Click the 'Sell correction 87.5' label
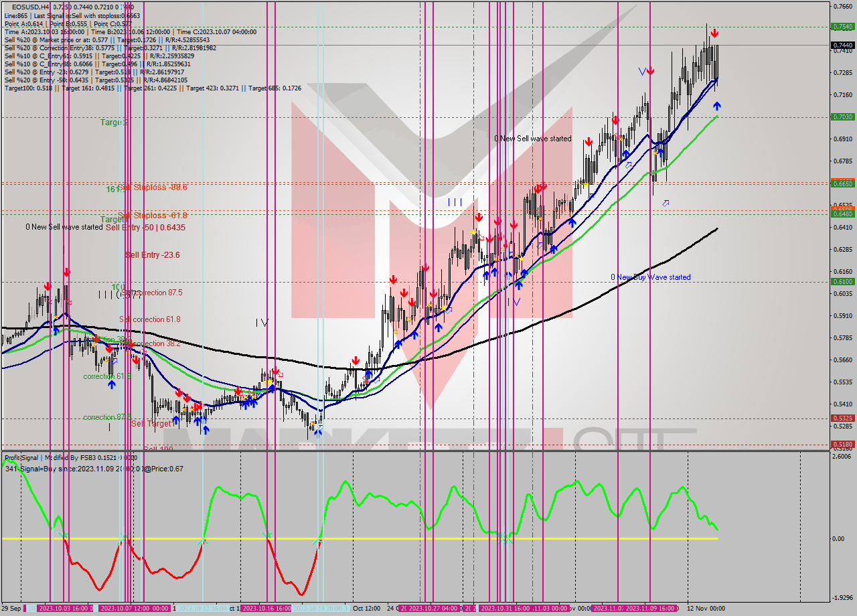This screenshot has height=616, width=857. (151, 293)
